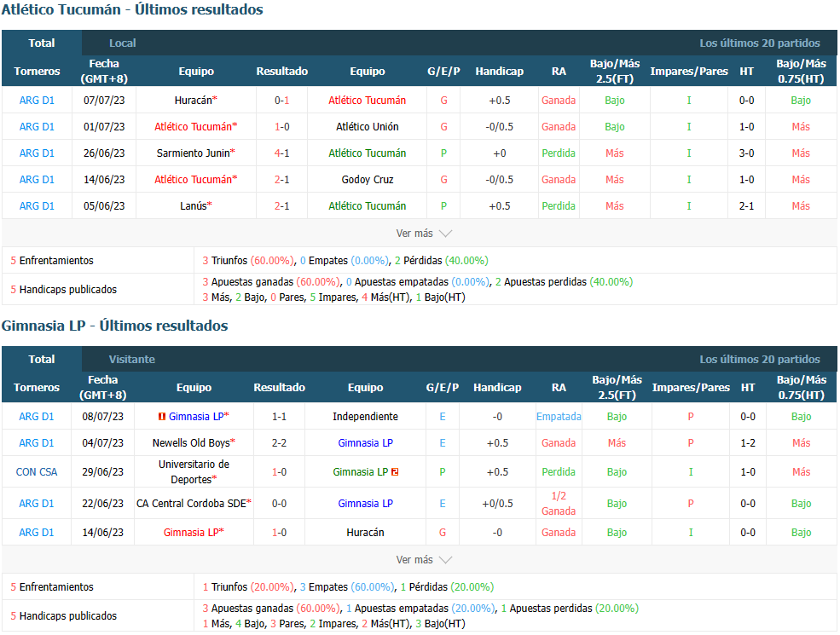This screenshot has height=635, width=840.
Task: Click the 2-1 result of the Lanús match
Action: (281, 206)
